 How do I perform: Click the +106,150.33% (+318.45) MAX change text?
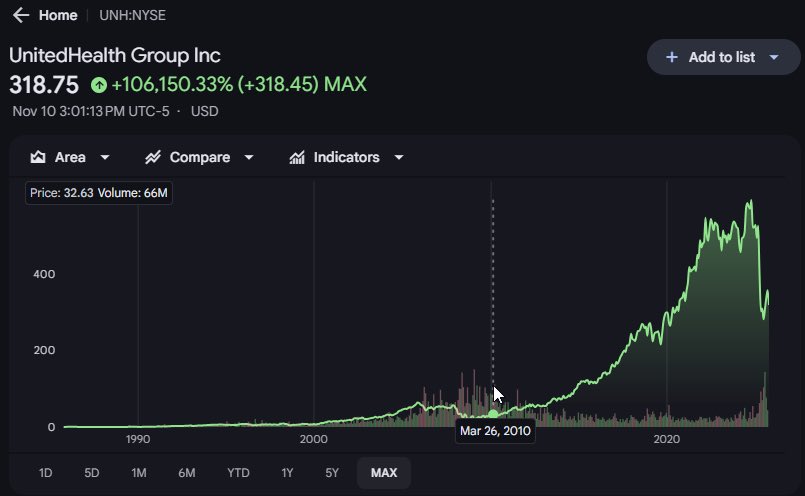pos(239,84)
